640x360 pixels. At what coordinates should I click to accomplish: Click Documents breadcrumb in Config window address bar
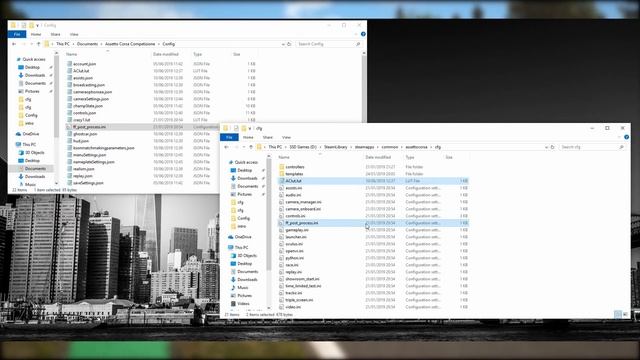pyautogui.click(x=87, y=44)
